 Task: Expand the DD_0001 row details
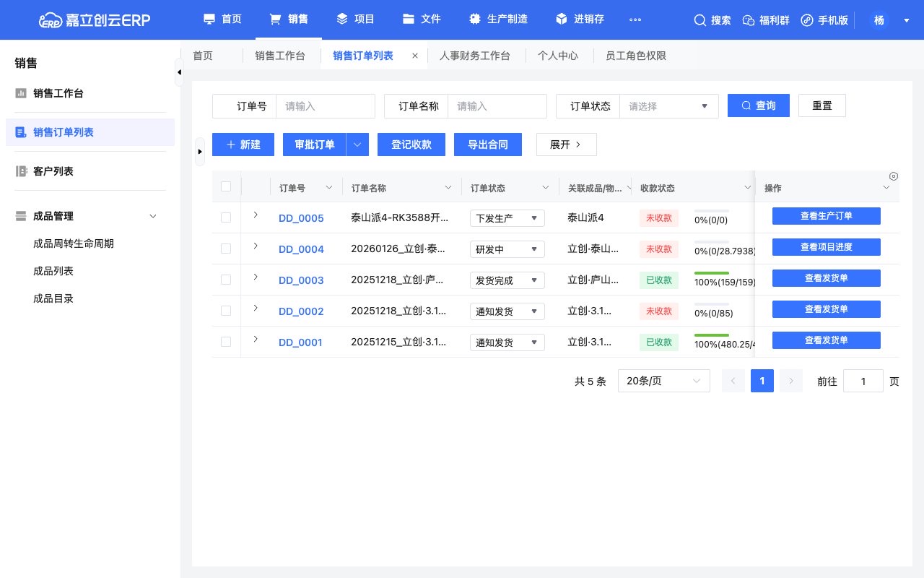pos(256,339)
